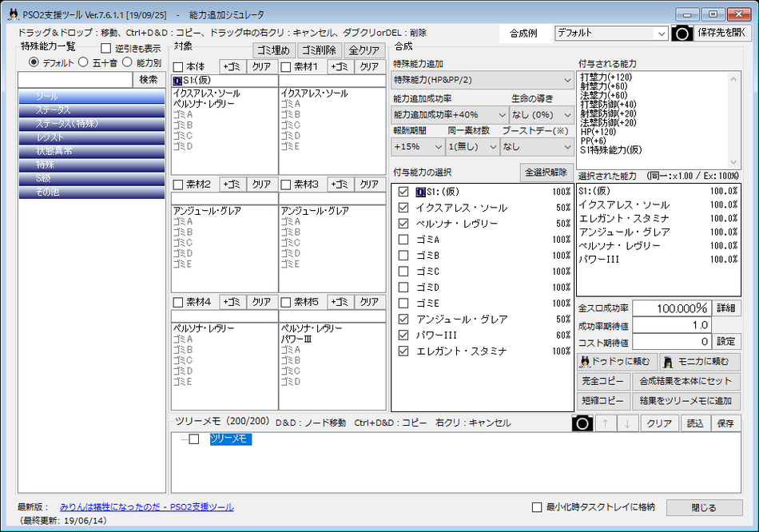
Task: Click 合成結果を本体にセット button
Action: pyautogui.click(x=686, y=382)
